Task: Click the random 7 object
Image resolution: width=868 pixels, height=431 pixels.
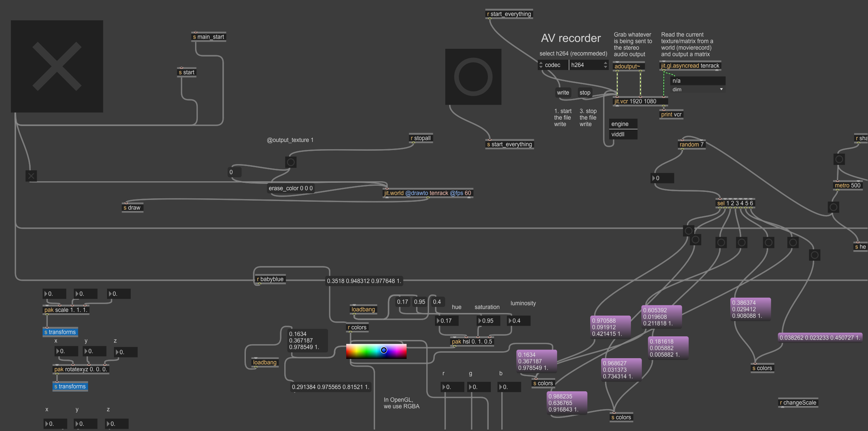Action: [x=691, y=145]
